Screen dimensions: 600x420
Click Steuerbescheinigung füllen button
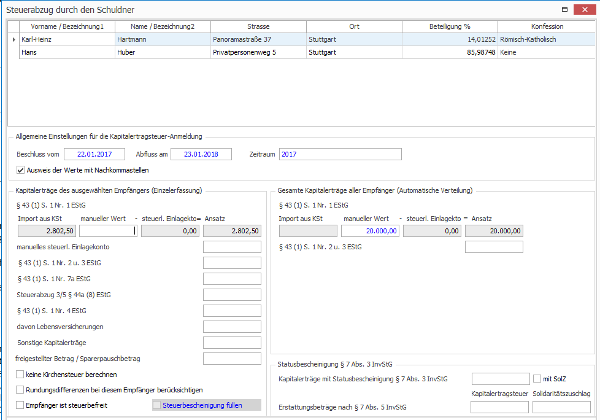[207, 405]
